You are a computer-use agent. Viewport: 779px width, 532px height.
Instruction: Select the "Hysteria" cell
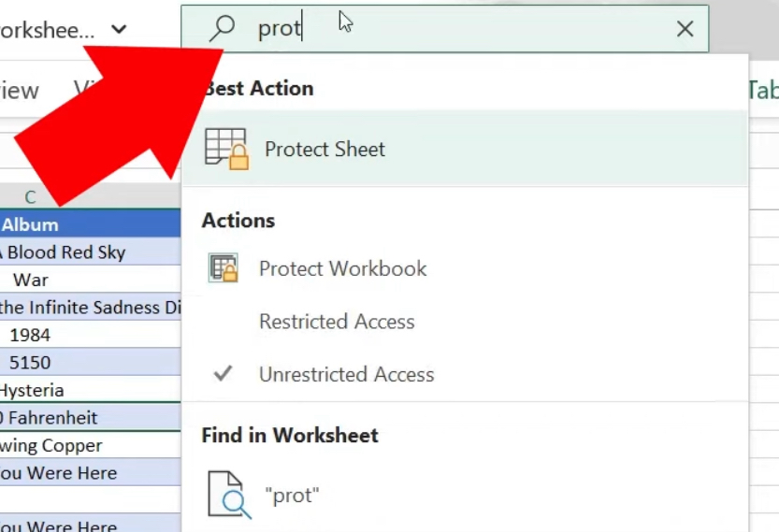coord(90,390)
